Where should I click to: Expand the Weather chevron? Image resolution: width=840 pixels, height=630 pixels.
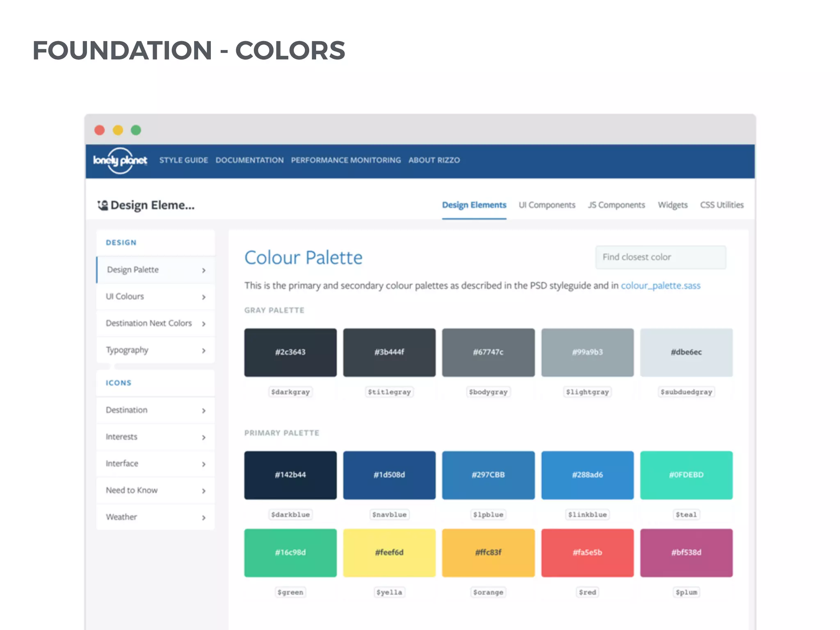tap(204, 518)
